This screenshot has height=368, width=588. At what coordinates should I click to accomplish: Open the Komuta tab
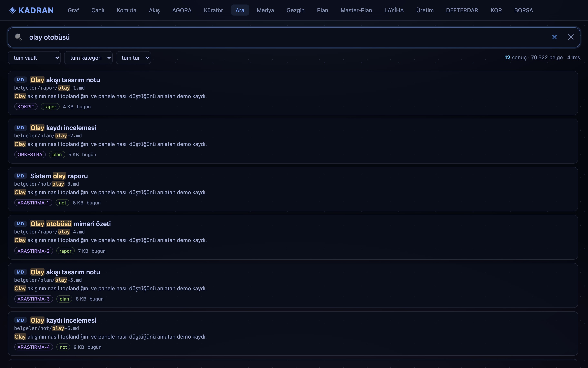(126, 10)
